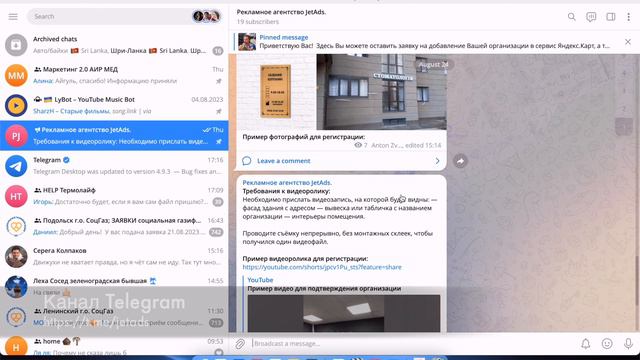The width and height of the screenshot is (640, 360).
Task: Click pin icon on LyBot row
Action: point(219,111)
